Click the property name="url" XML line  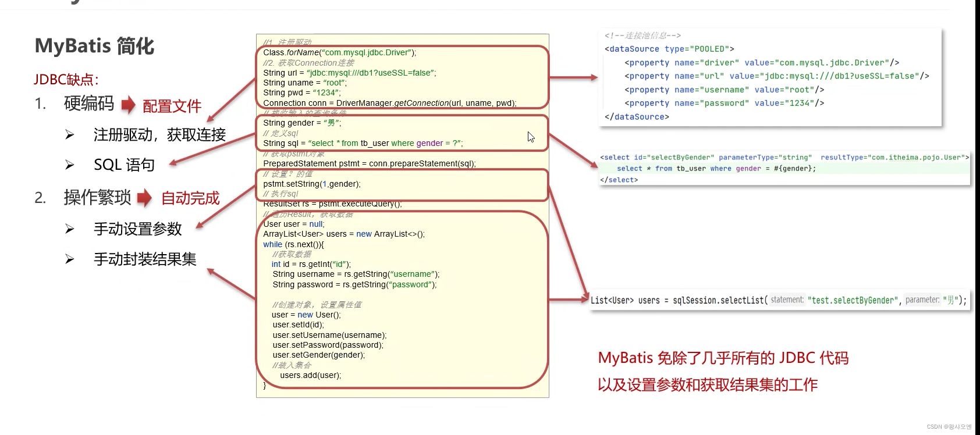(x=777, y=76)
